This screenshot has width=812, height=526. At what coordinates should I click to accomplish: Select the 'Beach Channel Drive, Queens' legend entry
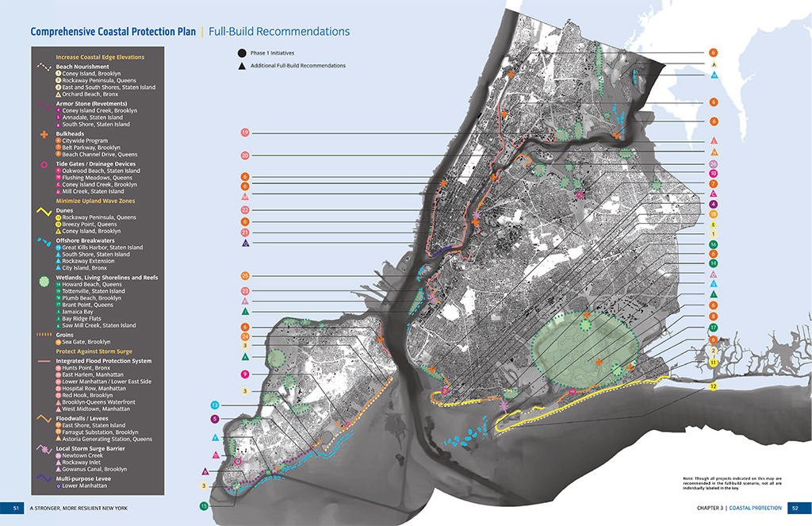coord(100,154)
